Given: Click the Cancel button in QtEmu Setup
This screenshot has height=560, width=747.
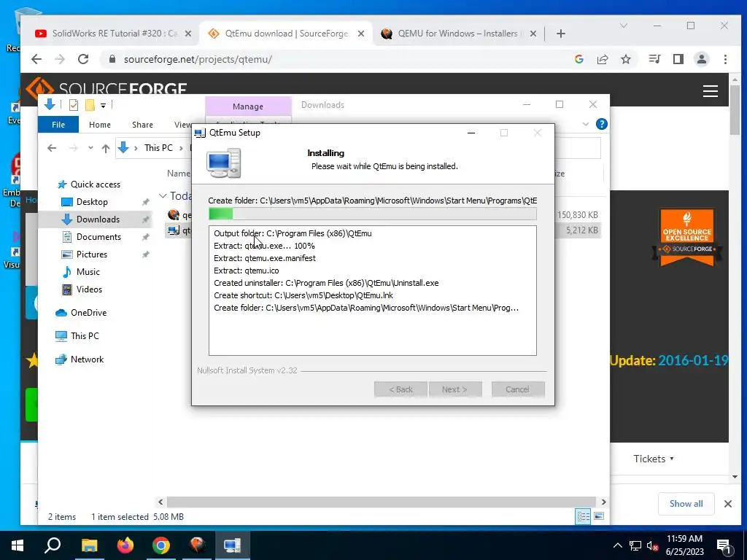Looking at the screenshot, I should (x=517, y=389).
